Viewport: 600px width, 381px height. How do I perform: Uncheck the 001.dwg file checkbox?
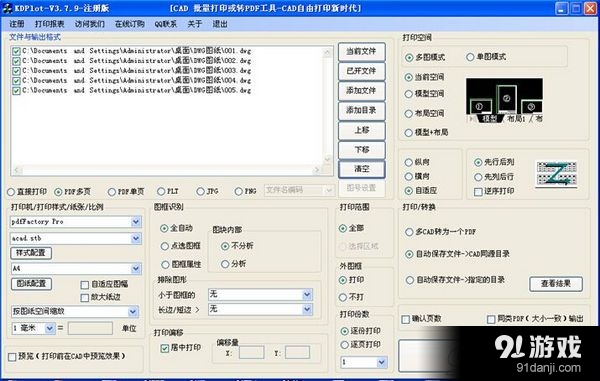click(16, 51)
